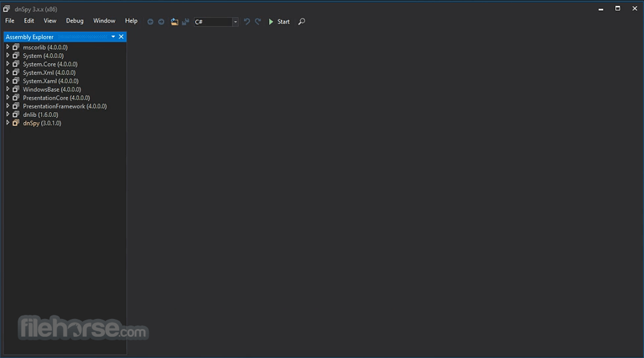Click the Open file folder icon
644x358 pixels.
175,22
